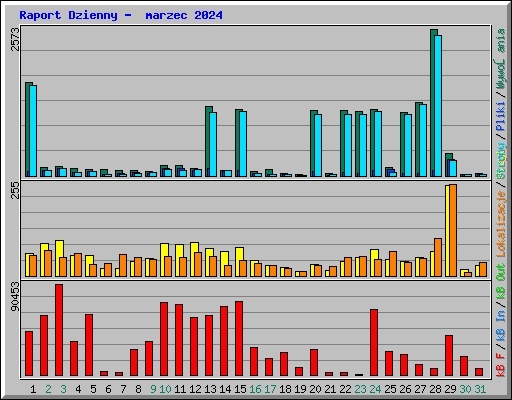Click day label 28 on the axis
Viewport: 512px width, 400px height.
(x=435, y=389)
